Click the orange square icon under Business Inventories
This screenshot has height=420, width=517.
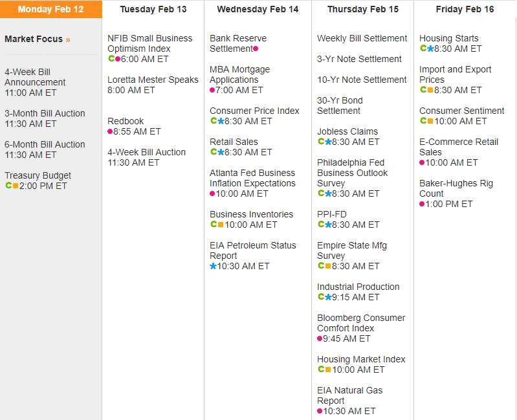click(x=221, y=225)
